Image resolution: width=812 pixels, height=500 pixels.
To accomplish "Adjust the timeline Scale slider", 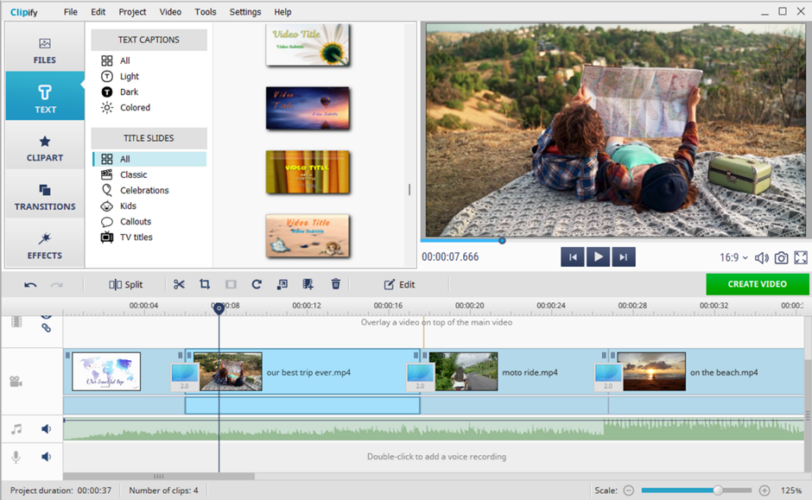I will tap(697, 490).
